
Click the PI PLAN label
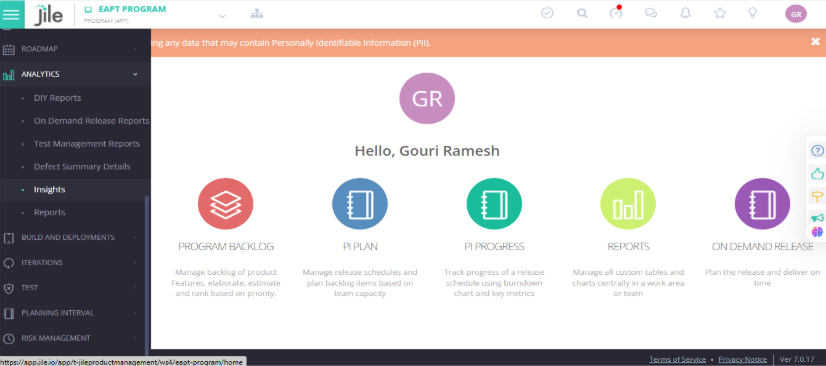(x=360, y=246)
